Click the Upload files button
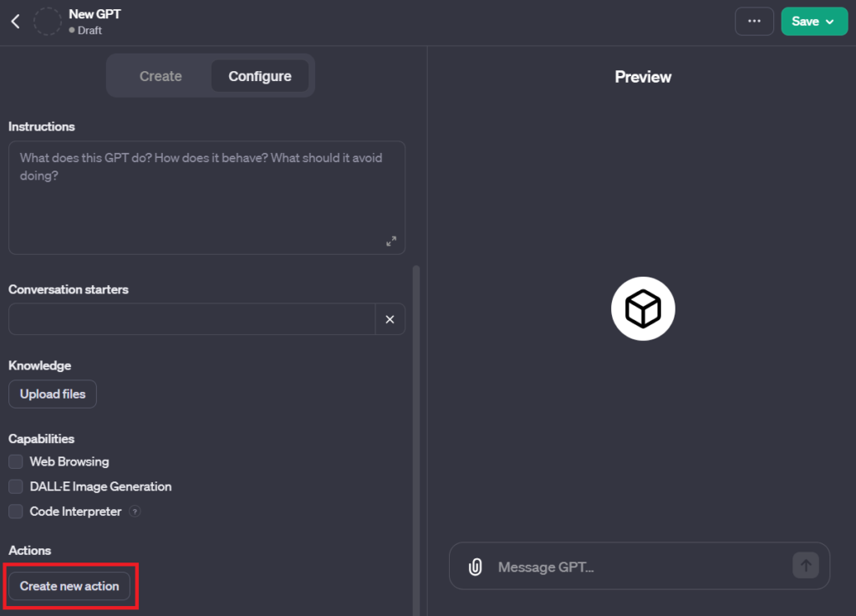 [53, 394]
